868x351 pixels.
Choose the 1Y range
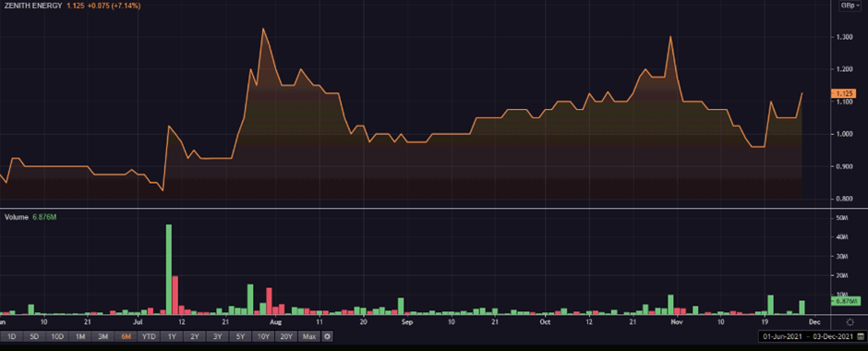click(172, 336)
